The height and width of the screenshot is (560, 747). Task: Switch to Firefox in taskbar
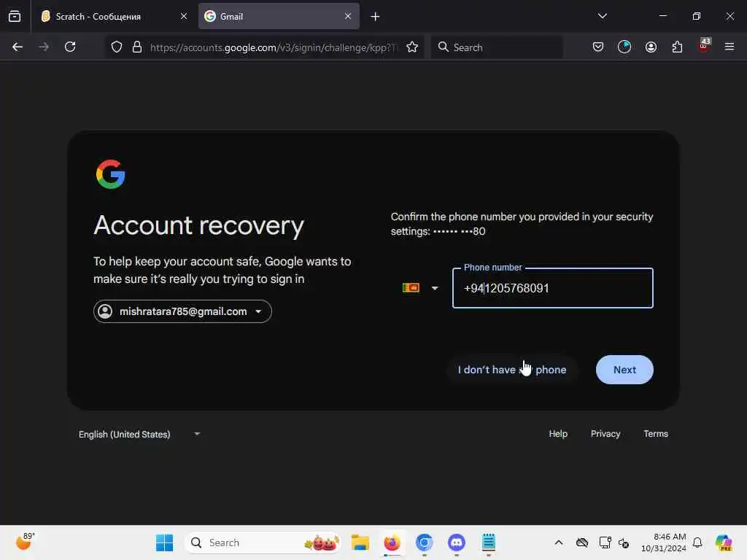pos(392,542)
